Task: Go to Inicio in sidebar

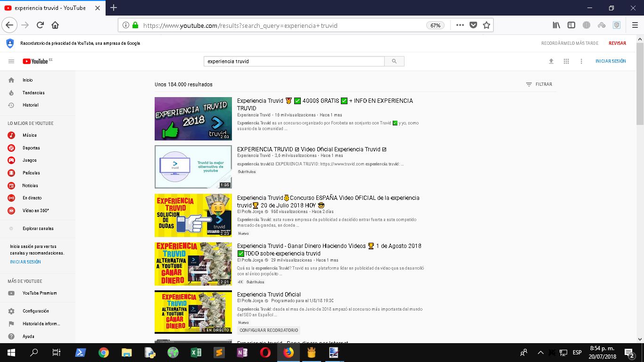Action: coord(38,80)
